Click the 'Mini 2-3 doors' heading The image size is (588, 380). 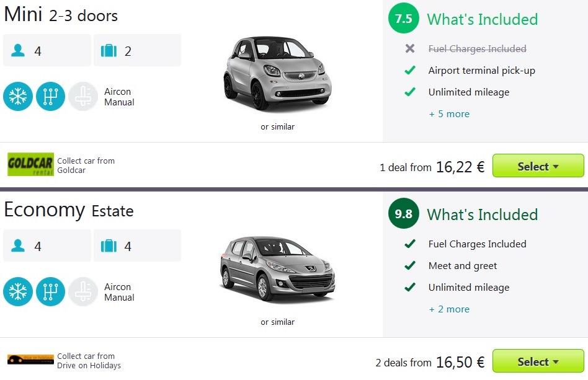click(61, 15)
